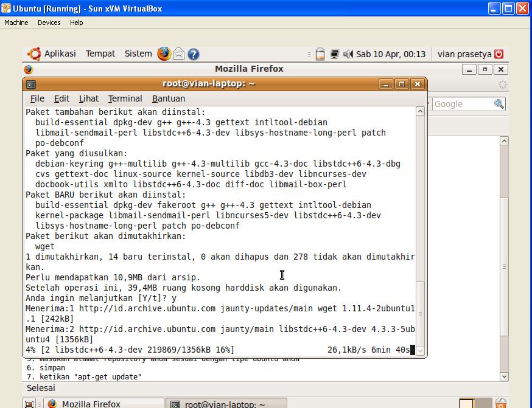The width and height of the screenshot is (532, 408).
Task: Open the VirtualBox Machine menu
Action: pos(16,22)
